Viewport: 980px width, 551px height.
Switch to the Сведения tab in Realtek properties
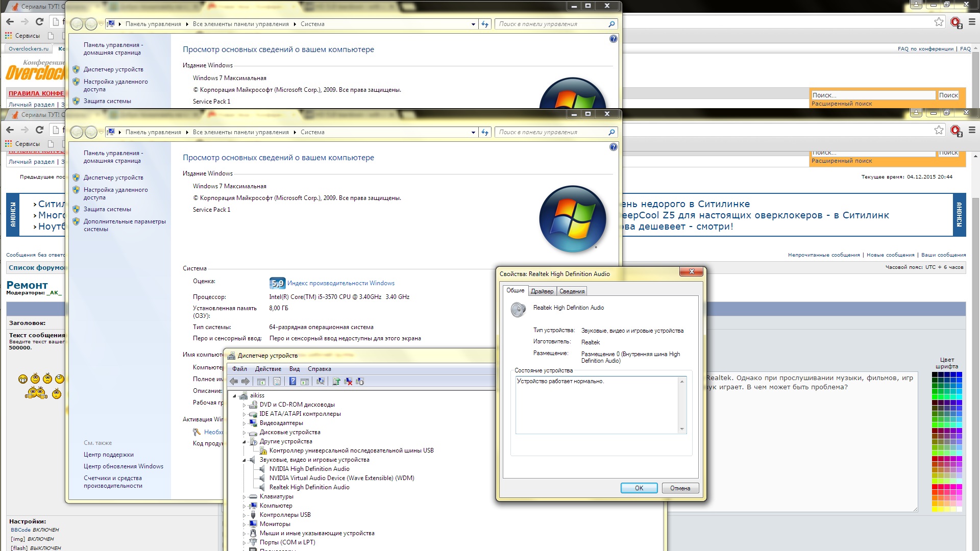(x=572, y=291)
